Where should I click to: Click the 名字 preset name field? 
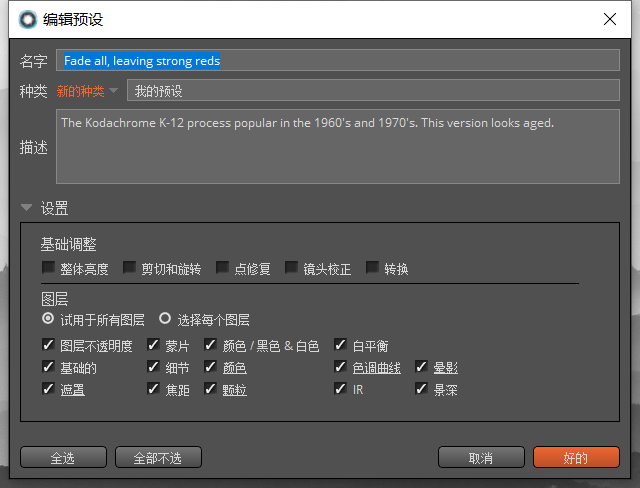338,61
